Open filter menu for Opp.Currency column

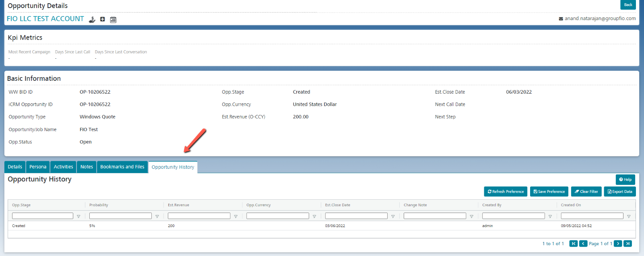[314, 216]
